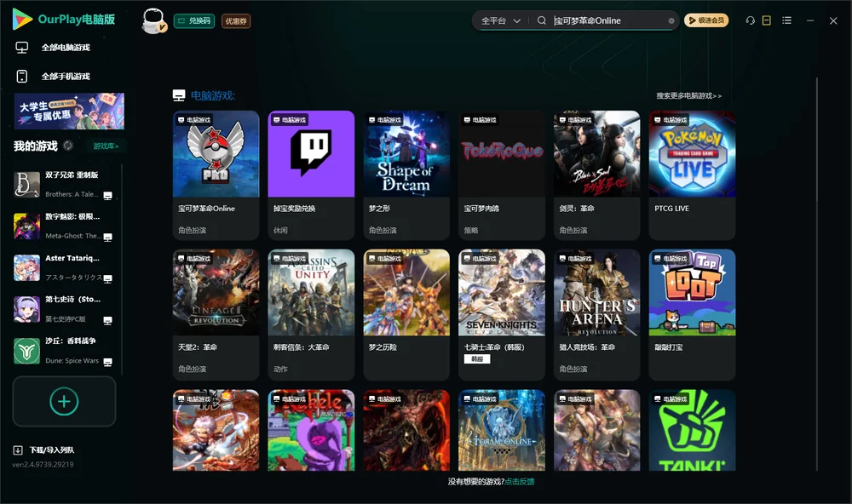Open the 掉宝奖励兑换 Twitch card

(x=311, y=175)
